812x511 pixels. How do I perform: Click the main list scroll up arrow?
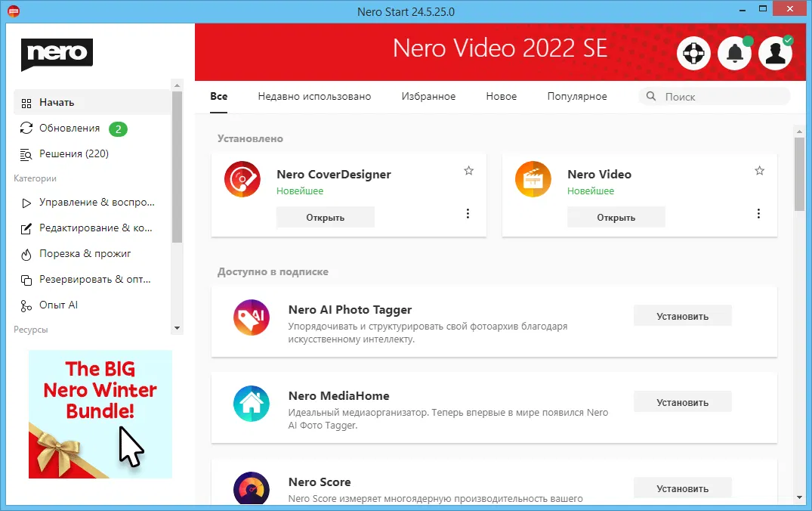799,132
